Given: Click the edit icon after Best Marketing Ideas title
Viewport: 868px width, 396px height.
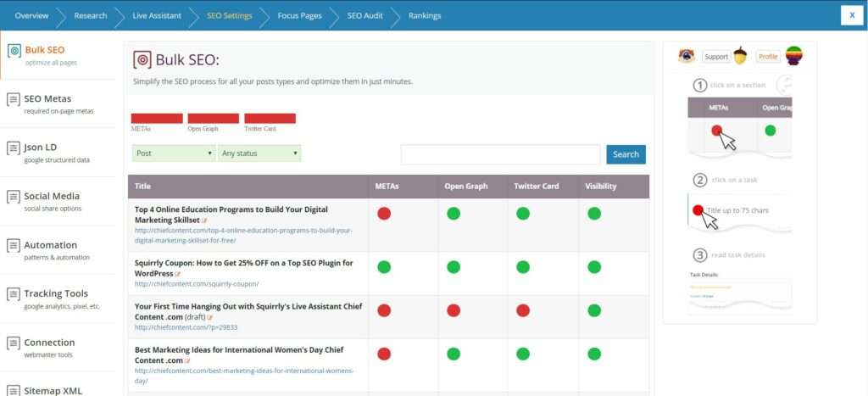Looking at the screenshot, I should pos(187,361).
